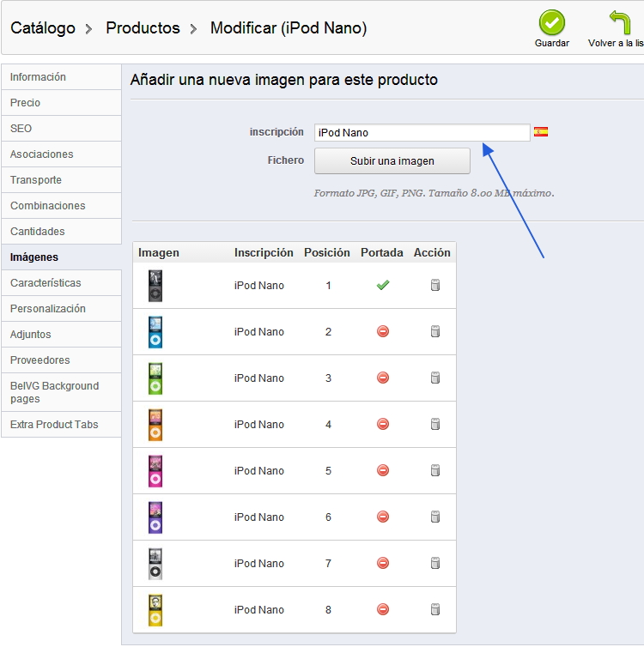Click trash icon in row 6

(435, 517)
